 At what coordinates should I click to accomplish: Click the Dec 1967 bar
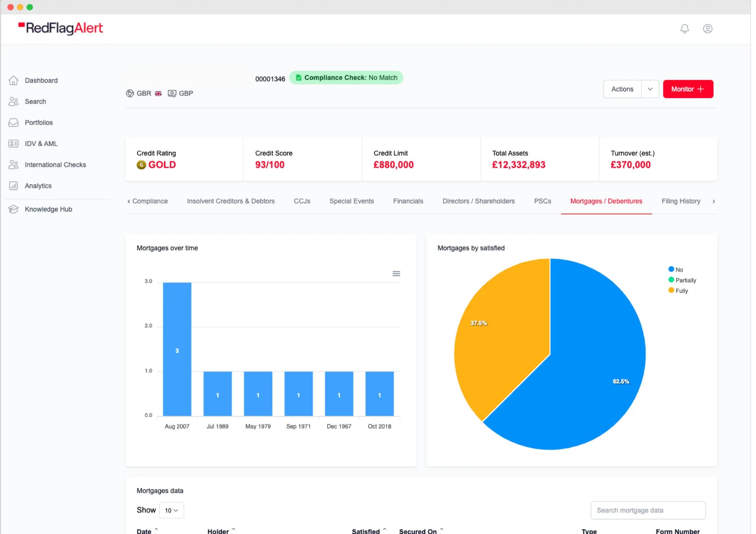tap(339, 394)
